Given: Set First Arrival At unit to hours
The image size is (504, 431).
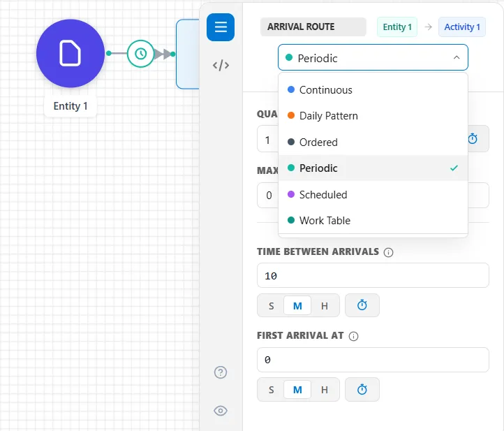Looking at the screenshot, I should [325, 390].
